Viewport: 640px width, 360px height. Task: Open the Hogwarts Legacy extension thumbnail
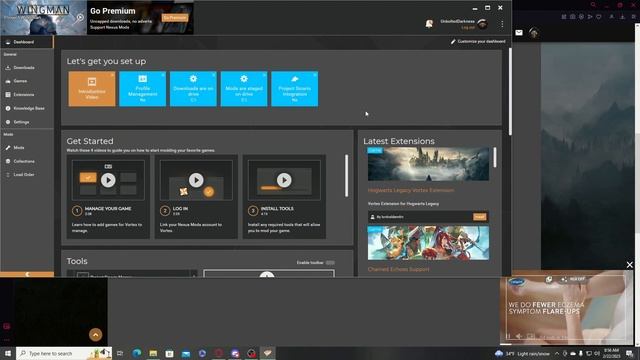[428, 164]
